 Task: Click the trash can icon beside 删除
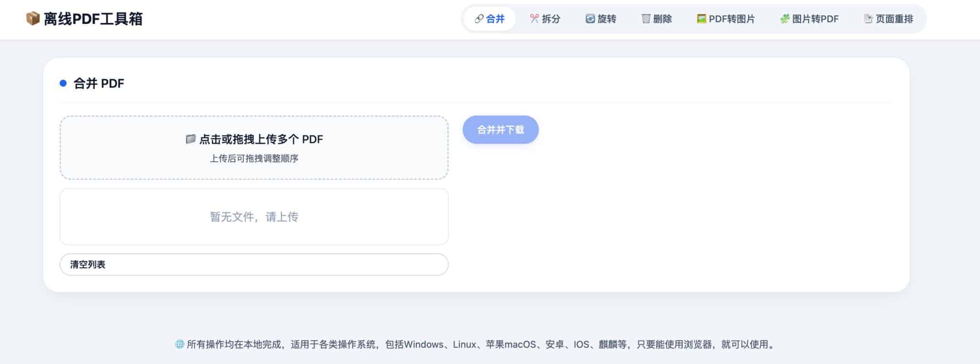646,19
